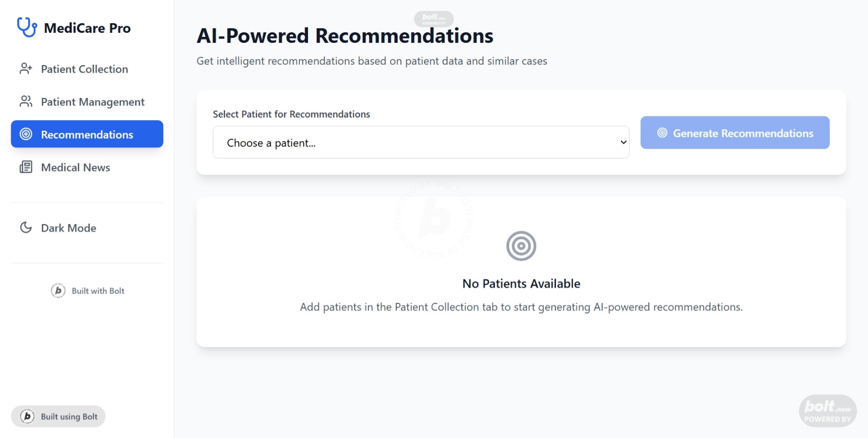The height and width of the screenshot is (438, 868).
Task: Click the Patient Collection add-user icon
Action: 26,69
